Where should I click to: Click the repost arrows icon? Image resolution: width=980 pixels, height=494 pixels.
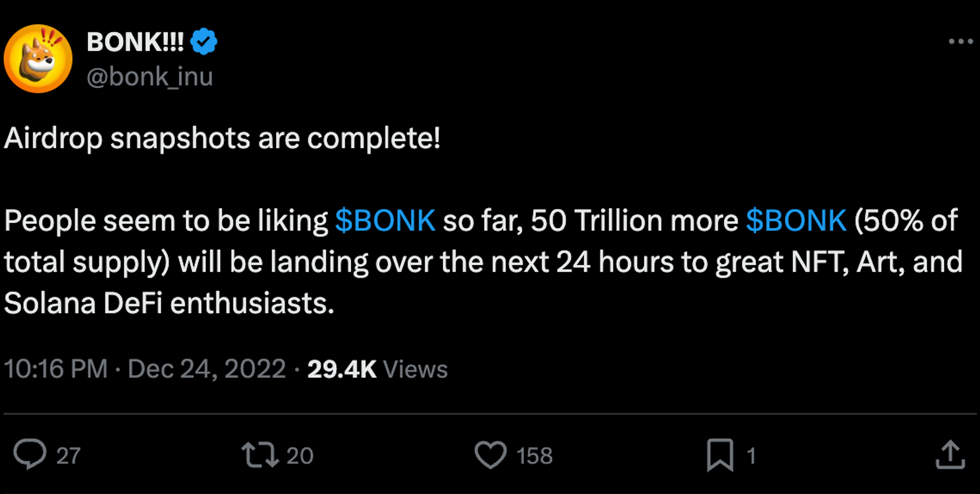[260, 455]
